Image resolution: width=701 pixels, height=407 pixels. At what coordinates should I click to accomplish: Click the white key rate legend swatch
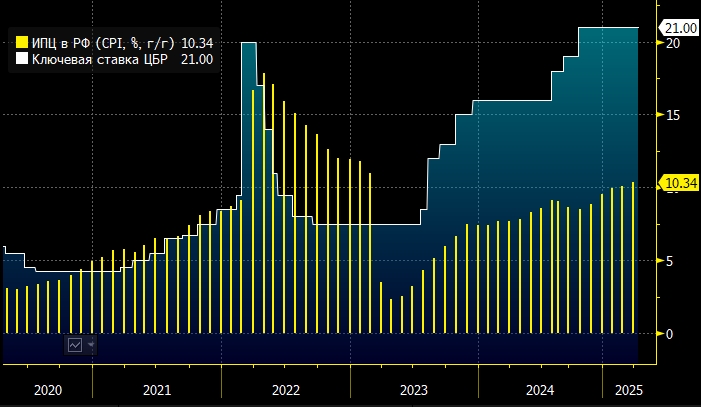click(23, 60)
